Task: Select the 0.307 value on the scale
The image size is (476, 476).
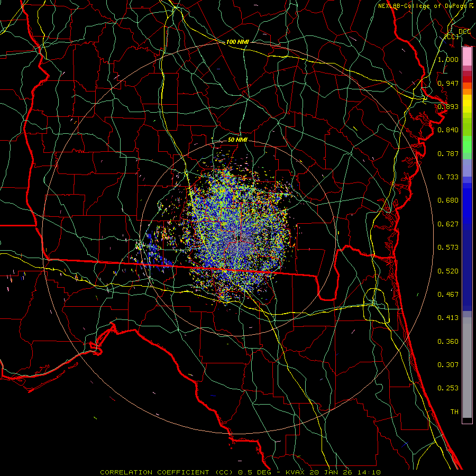Action: click(448, 365)
